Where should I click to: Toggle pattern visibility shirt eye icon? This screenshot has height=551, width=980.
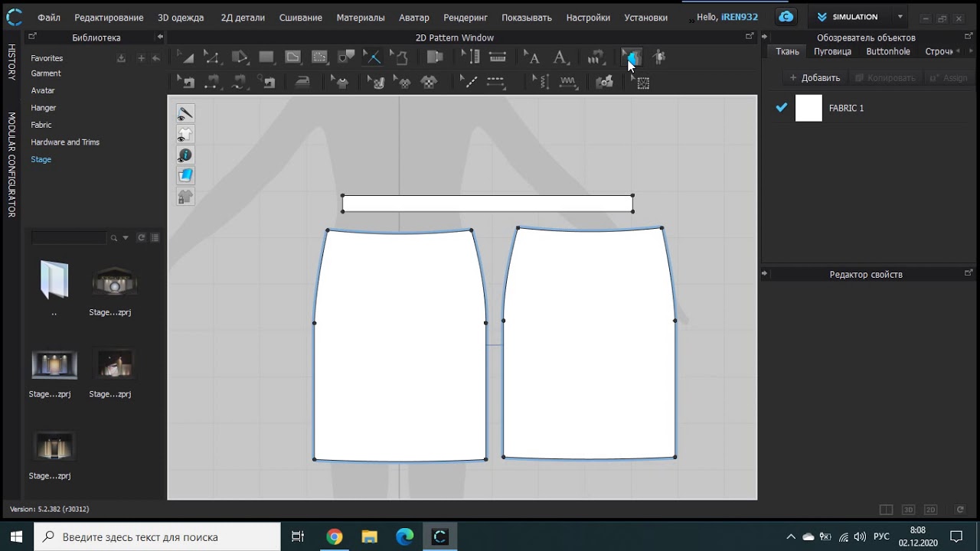185,134
